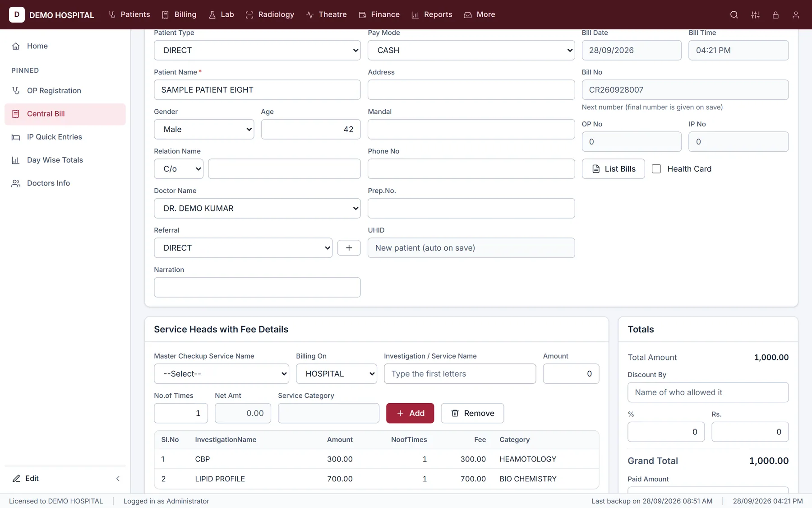Open the sliders settings icon
The height and width of the screenshot is (508, 812).
[x=755, y=15]
